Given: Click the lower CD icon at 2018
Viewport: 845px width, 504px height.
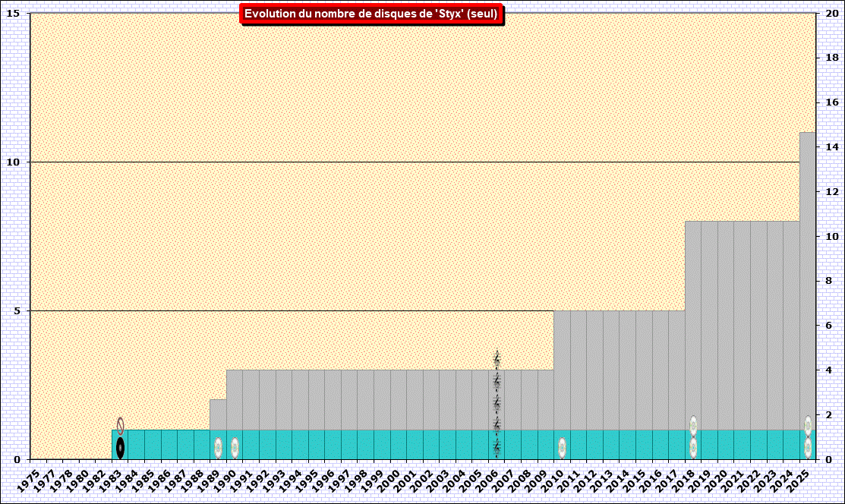Looking at the screenshot, I should pos(693,448).
